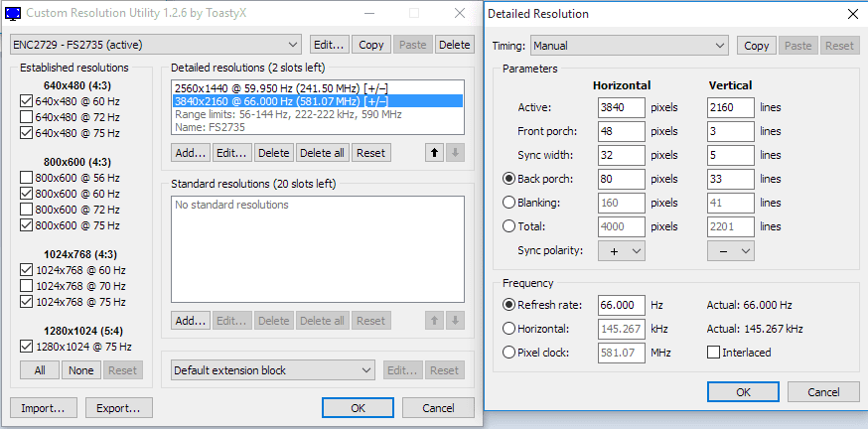Click Copy beside the monitor dropdown
Image resolution: width=868 pixels, height=429 pixels.
point(371,45)
